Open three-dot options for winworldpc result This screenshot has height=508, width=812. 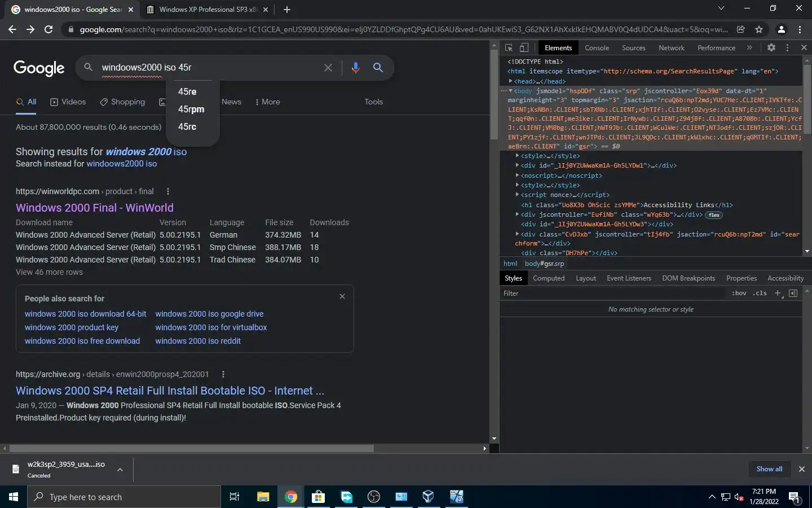click(168, 191)
